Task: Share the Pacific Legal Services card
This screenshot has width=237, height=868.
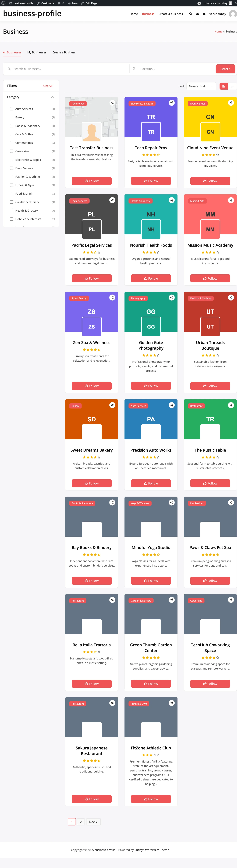Action: click(112, 200)
